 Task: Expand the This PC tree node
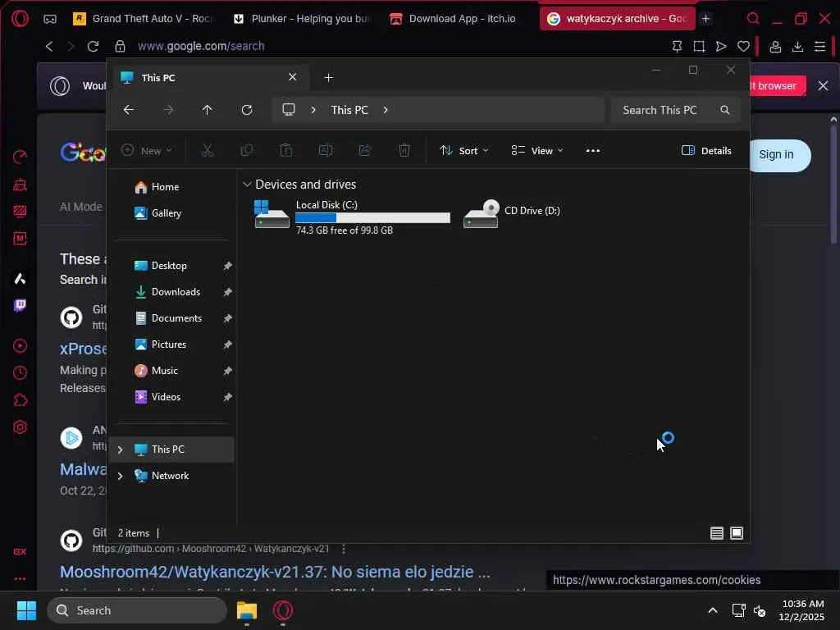[120, 450]
